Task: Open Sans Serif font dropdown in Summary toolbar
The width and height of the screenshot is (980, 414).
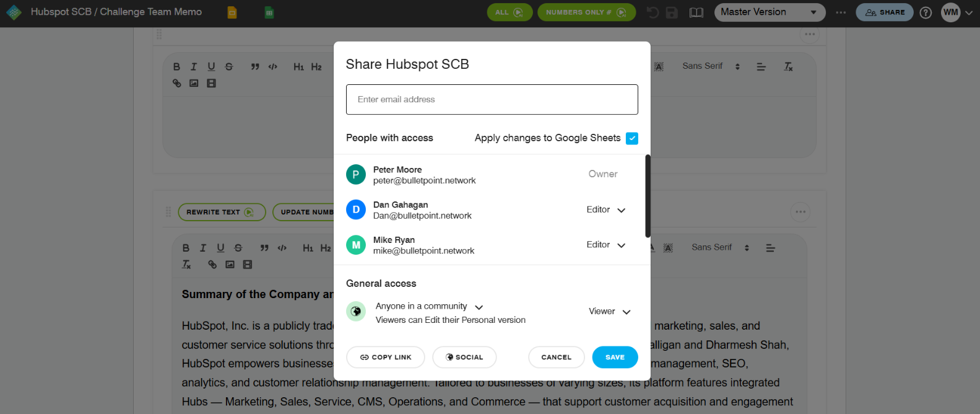Action: pyautogui.click(x=721, y=248)
